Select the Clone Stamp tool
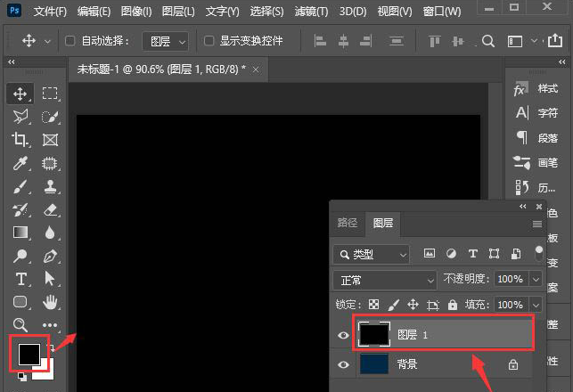Image resolution: width=573 pixels, height=392 pixels. pyautogui.click(x=50, y=186)
